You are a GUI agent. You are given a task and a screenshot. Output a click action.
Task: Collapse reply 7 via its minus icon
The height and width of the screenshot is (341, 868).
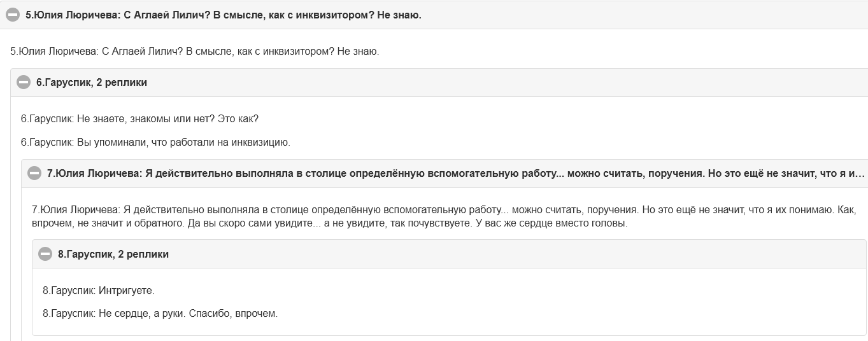pyautogui.click(x=34, y=173)
